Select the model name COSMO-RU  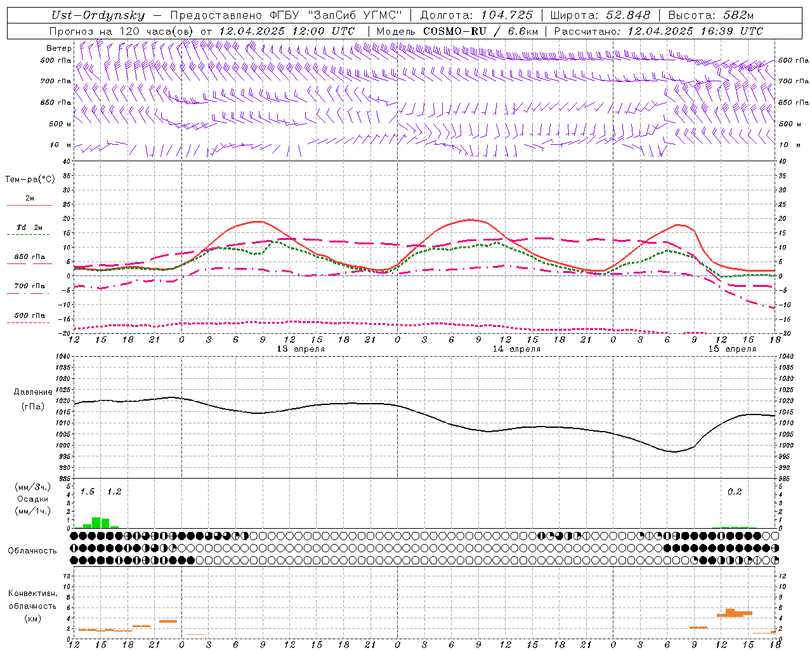point(455,31)
